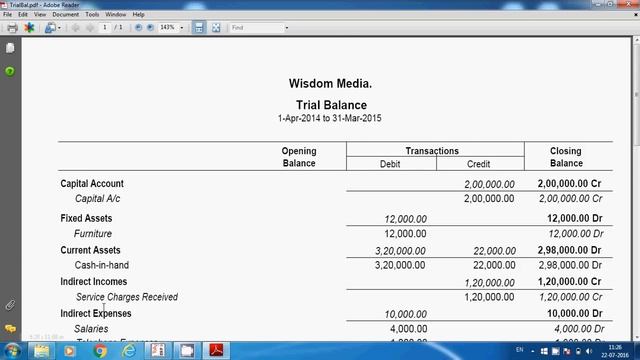
Task: Click 'Service Charges Received' ledger row
Action: click(x=331, y=297)
